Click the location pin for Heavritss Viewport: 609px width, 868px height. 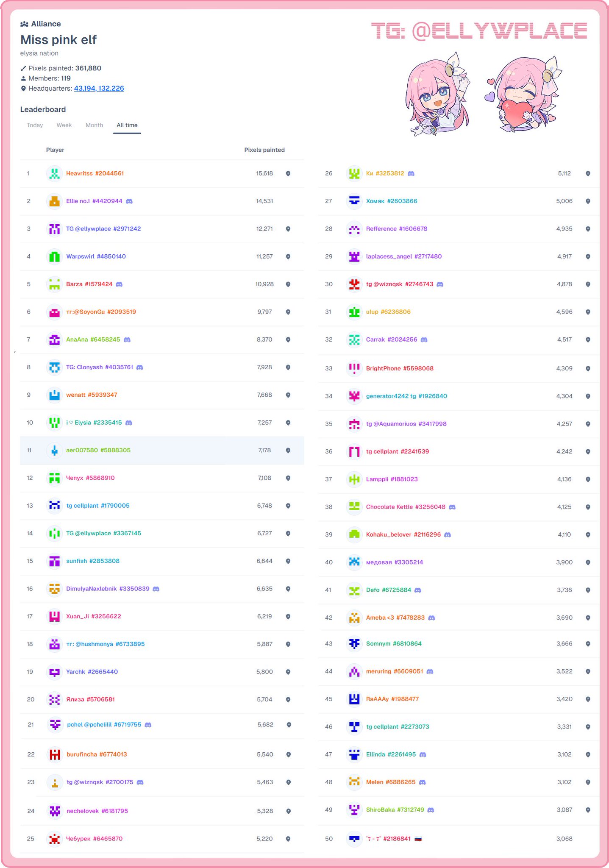click(288, 173)
